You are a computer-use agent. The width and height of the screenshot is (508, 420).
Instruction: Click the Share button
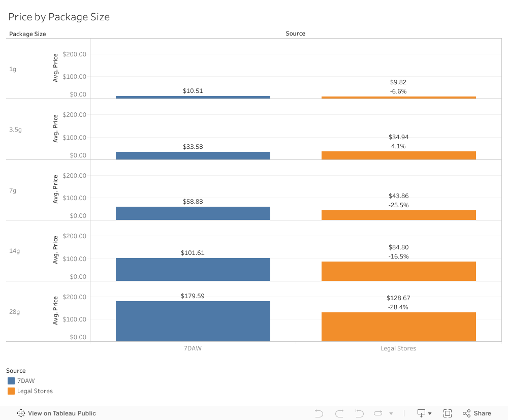coord(477,413)
